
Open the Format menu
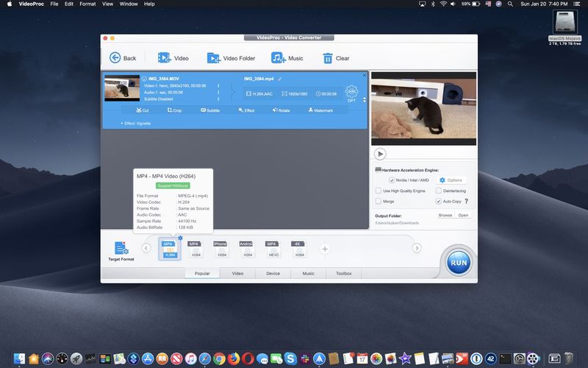click(87, 4)
